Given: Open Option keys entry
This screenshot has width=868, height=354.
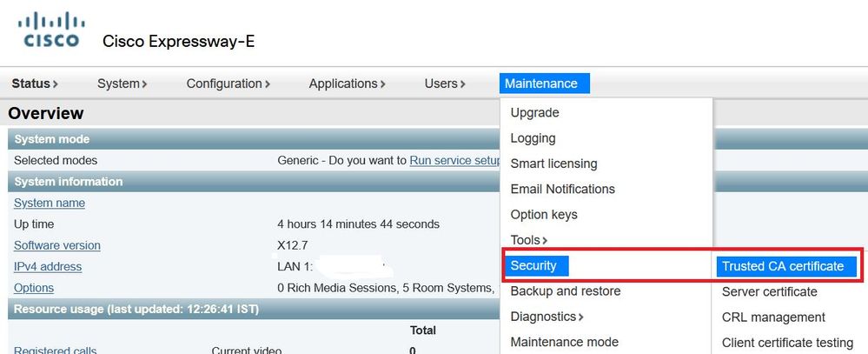Looking at the screenshot, I should pyautogui.click(x=544, y=214).
